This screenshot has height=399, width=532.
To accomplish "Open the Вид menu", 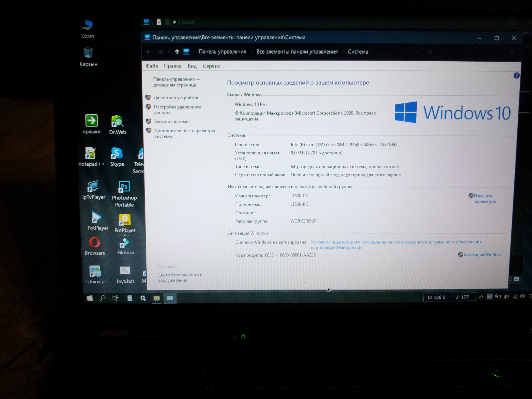I will pyautogui.click(x=192, y=66).
